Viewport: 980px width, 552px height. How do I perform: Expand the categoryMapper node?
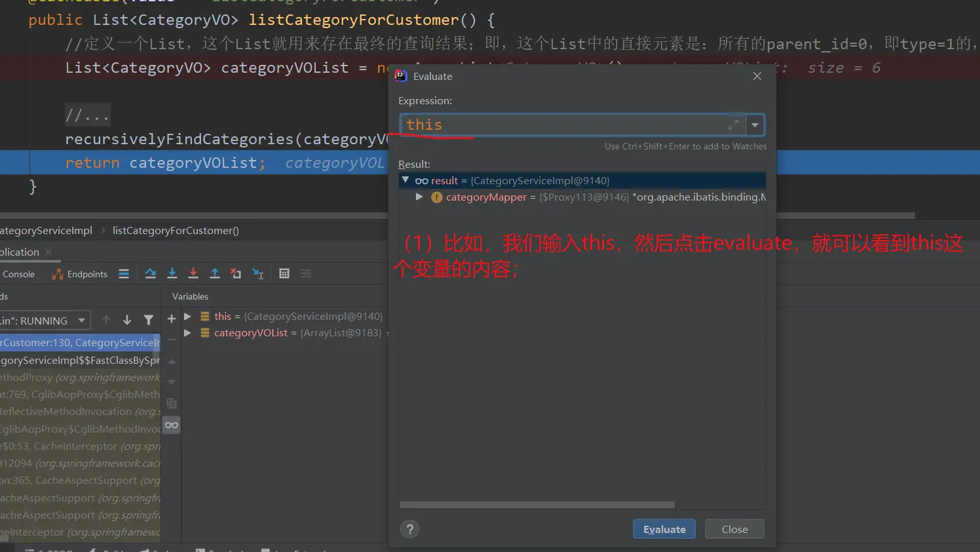419,197
